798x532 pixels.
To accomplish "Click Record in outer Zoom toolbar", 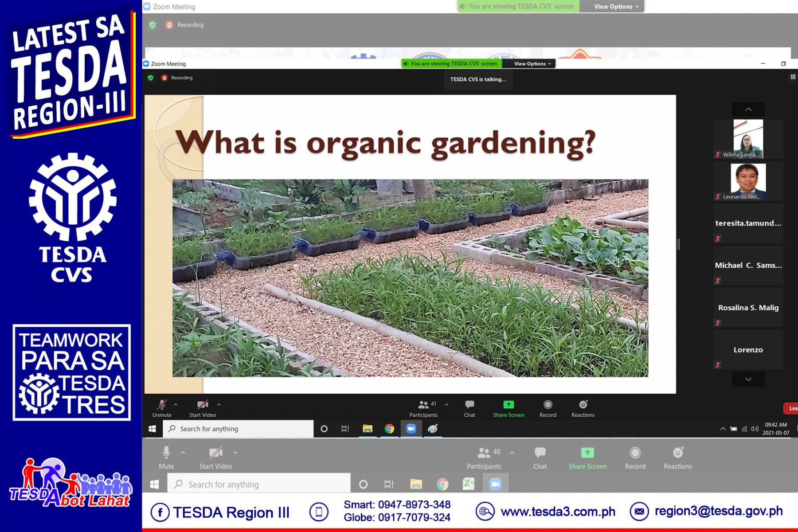I will pos(635,458).
